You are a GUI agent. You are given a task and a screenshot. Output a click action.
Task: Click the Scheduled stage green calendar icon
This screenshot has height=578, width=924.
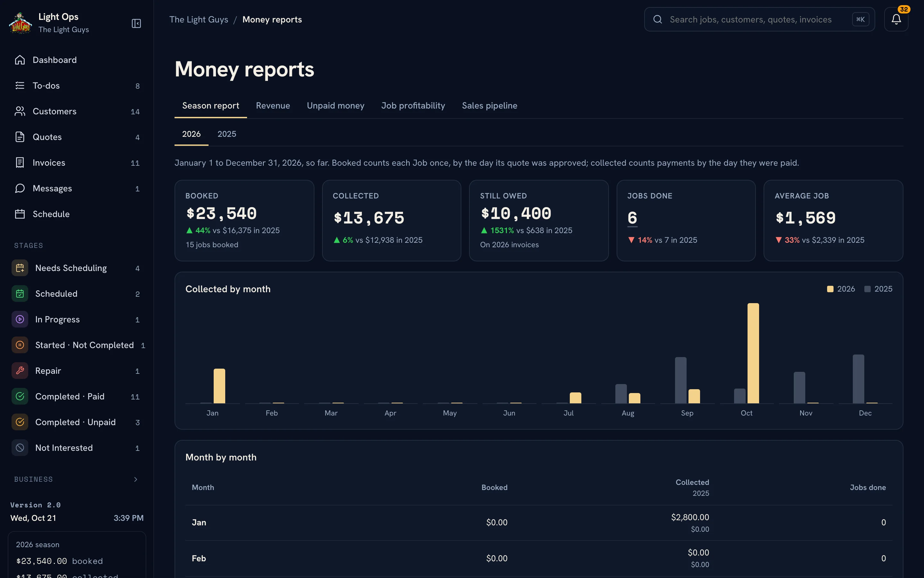pyautogui.click(x=20, y=293)
